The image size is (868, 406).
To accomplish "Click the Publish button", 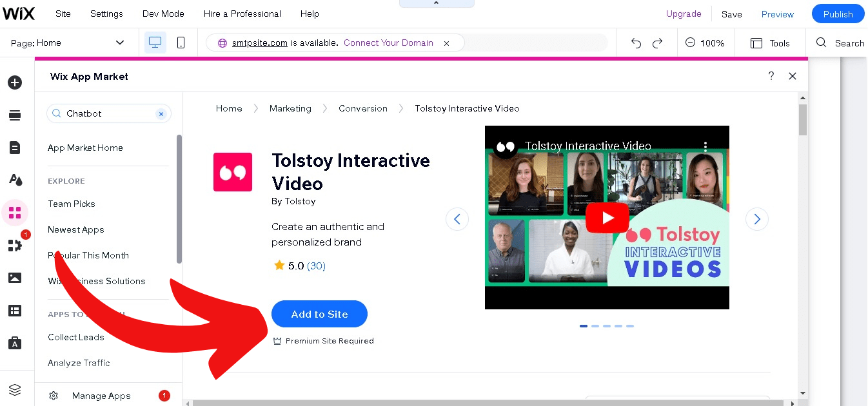I will click(838, 14).
